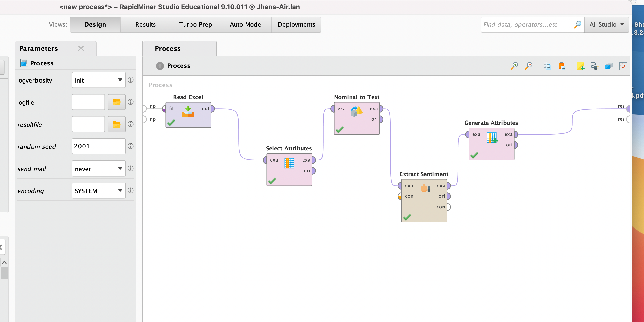Show info for the encoding parameter

click(131, 191)
